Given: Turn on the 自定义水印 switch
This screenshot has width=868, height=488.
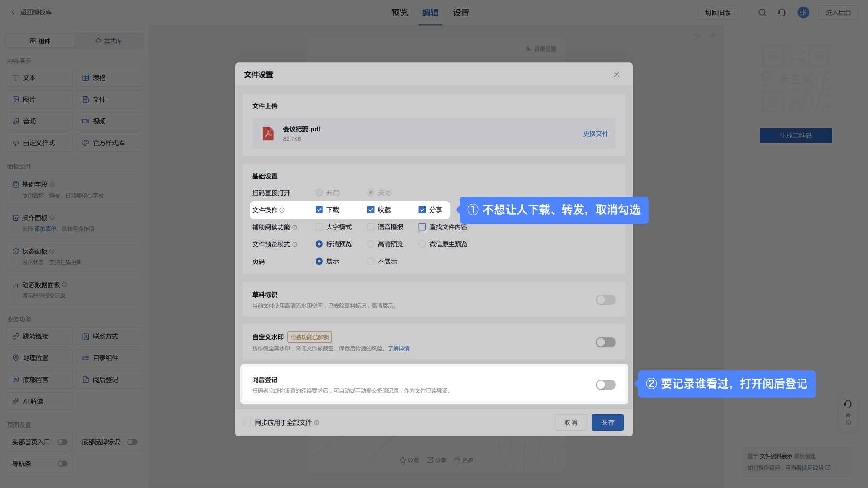Looking at the screenshot, I should tap(605, 342).
